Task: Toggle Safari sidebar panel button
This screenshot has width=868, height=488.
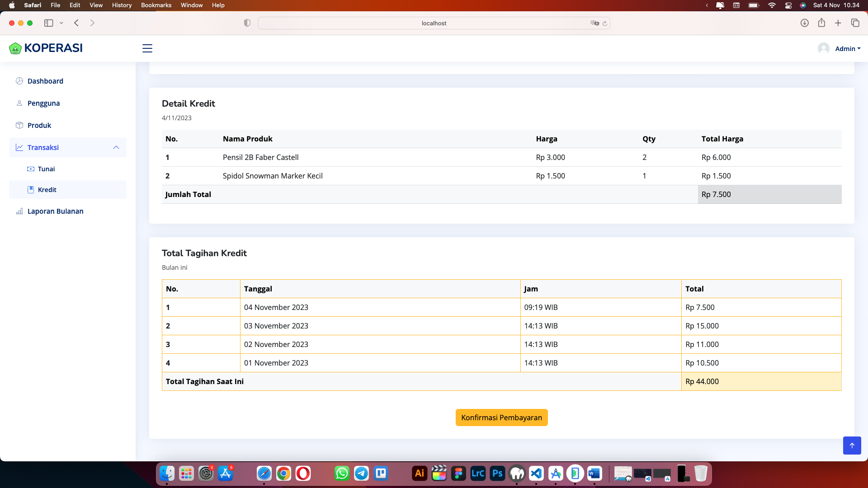Action: click(48, 23)
